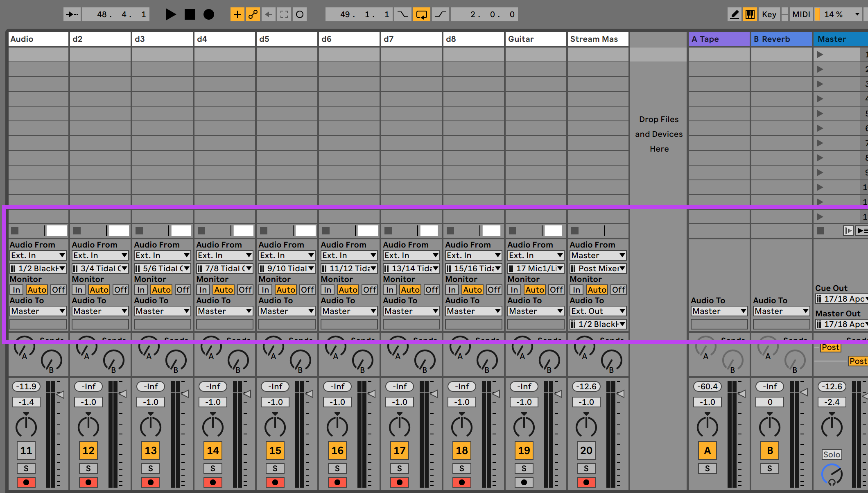
Task: Toggle the Automation Arm button
Action: click(x=253, y=14)
